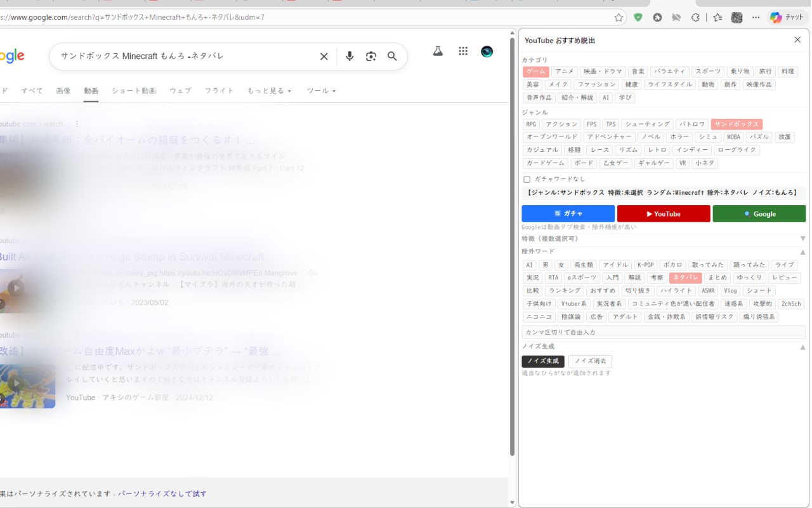
Task: Focus the カンマ区切りで自由入力 field
Action: point(664,332)
